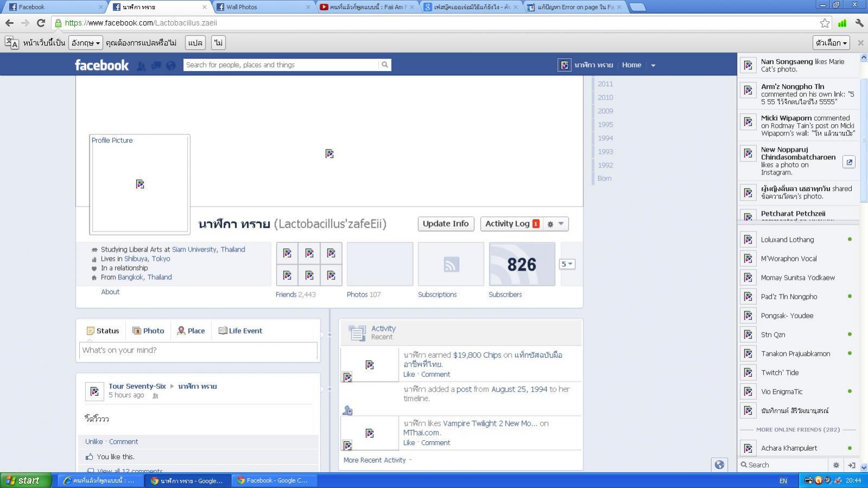Click the Subscriptions RSS tile
The height and width of the screenshot is (488, 868).
pos(451,264)
